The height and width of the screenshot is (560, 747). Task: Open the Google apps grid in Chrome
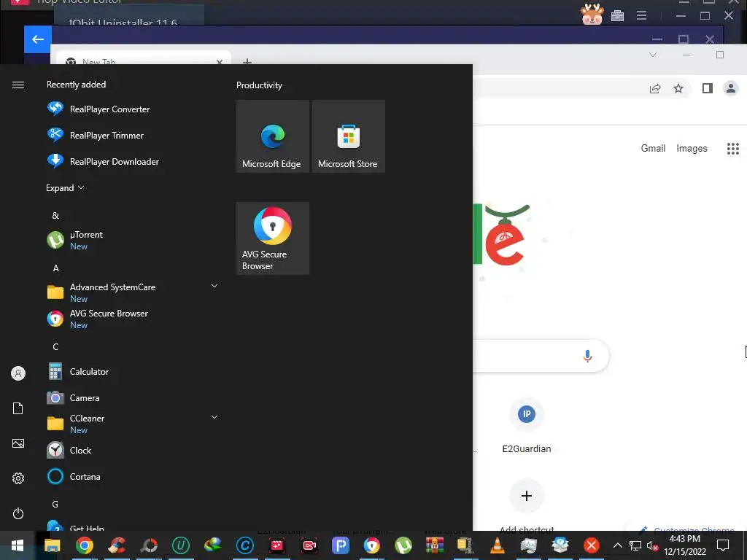point(732,149)
